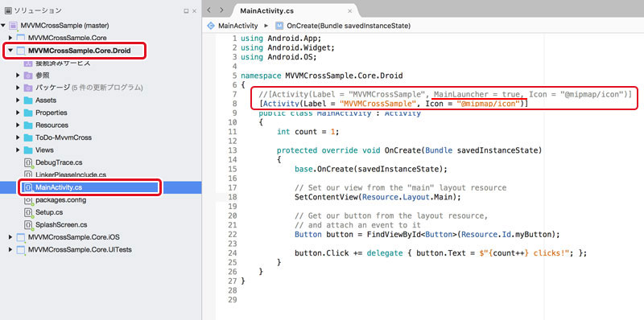Select packages.config in the solution tree
This screenshot has height=320, width=644.
coord(60,200)
